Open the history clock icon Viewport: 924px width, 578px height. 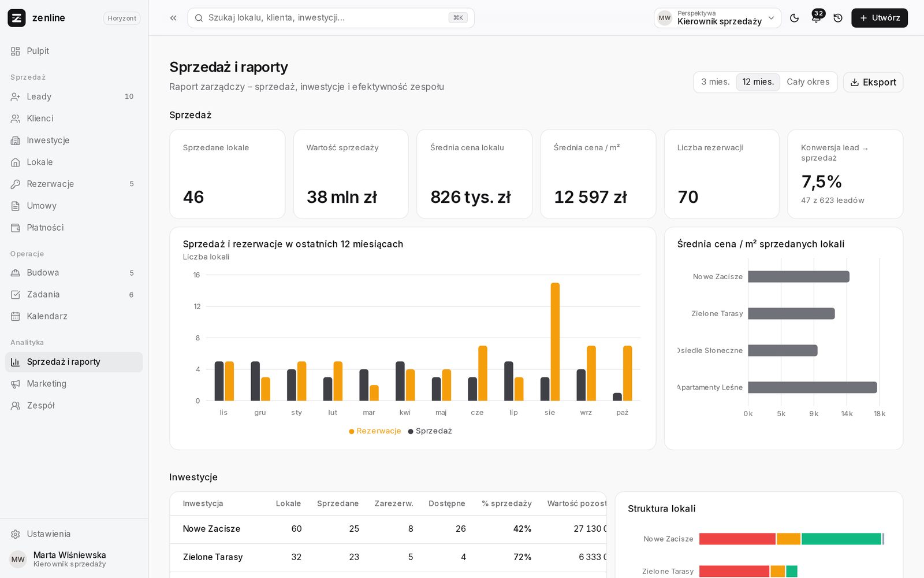tap(838, 18)
